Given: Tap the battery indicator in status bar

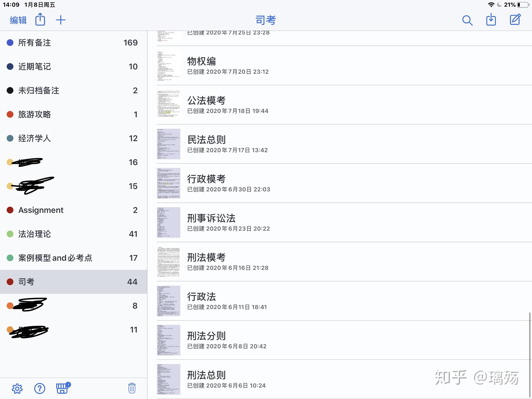Looking at the screenshot, I should click(x=523, y=5).
